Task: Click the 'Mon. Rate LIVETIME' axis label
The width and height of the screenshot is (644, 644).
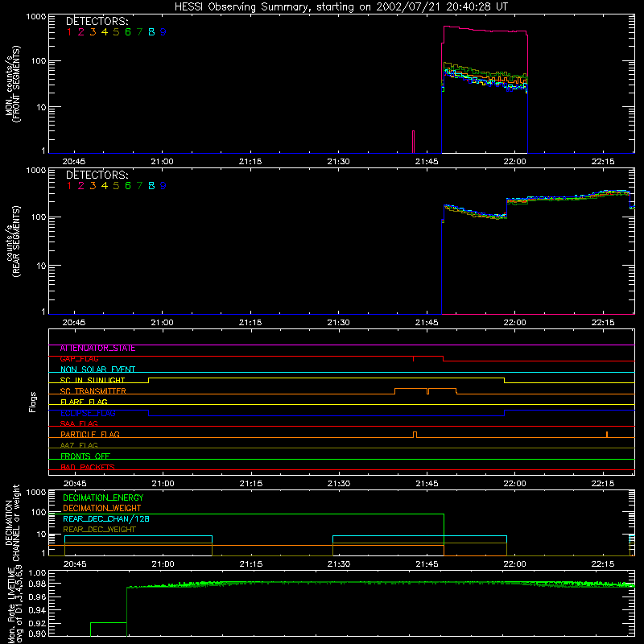Action: (10, 606)
